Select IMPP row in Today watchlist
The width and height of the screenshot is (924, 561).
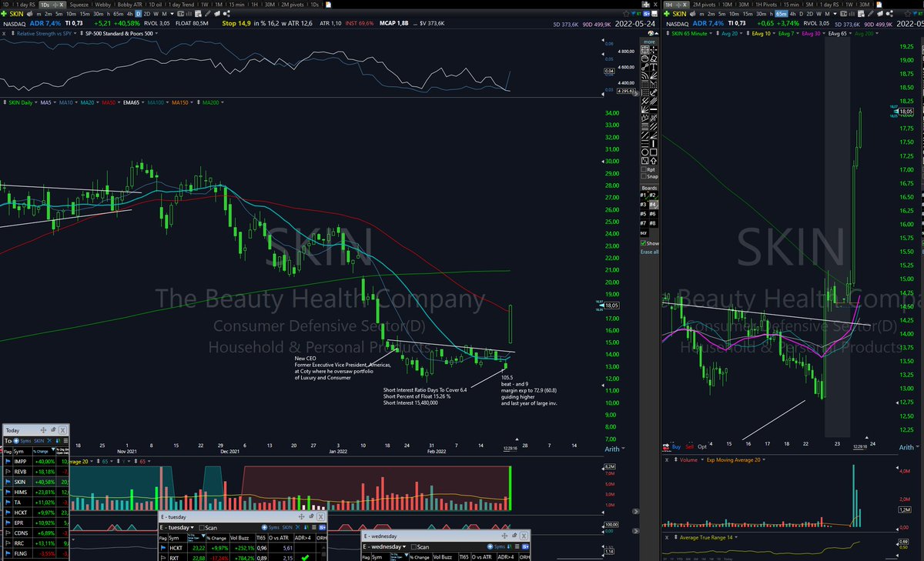pyautogui.click(x=36, y=461)
